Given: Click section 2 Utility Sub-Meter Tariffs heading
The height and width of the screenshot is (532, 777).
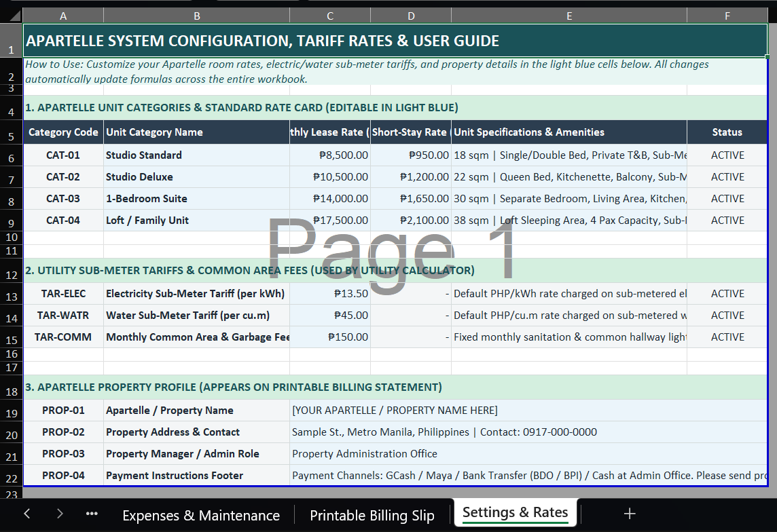Looking at the screenshot, I should coord(395,270).
